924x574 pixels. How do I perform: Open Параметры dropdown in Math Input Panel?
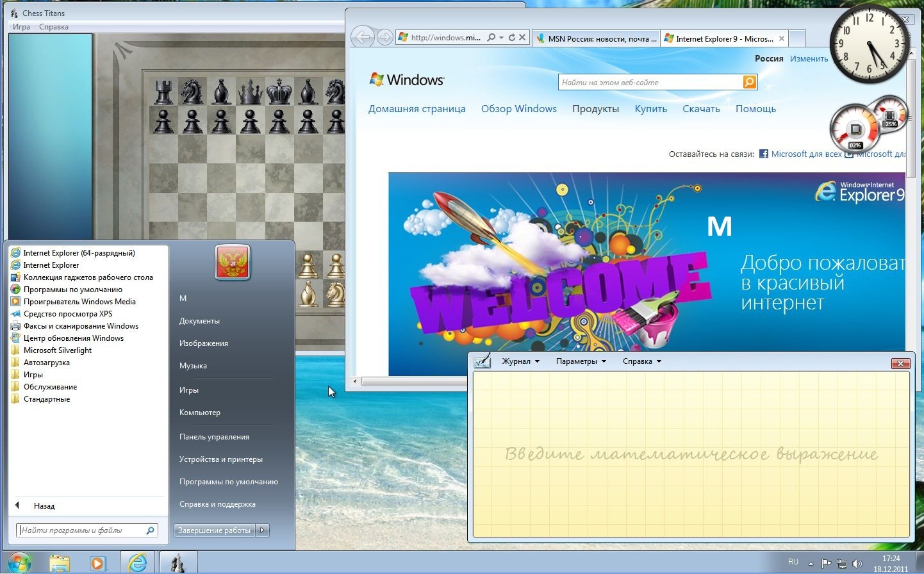point(581,361)
